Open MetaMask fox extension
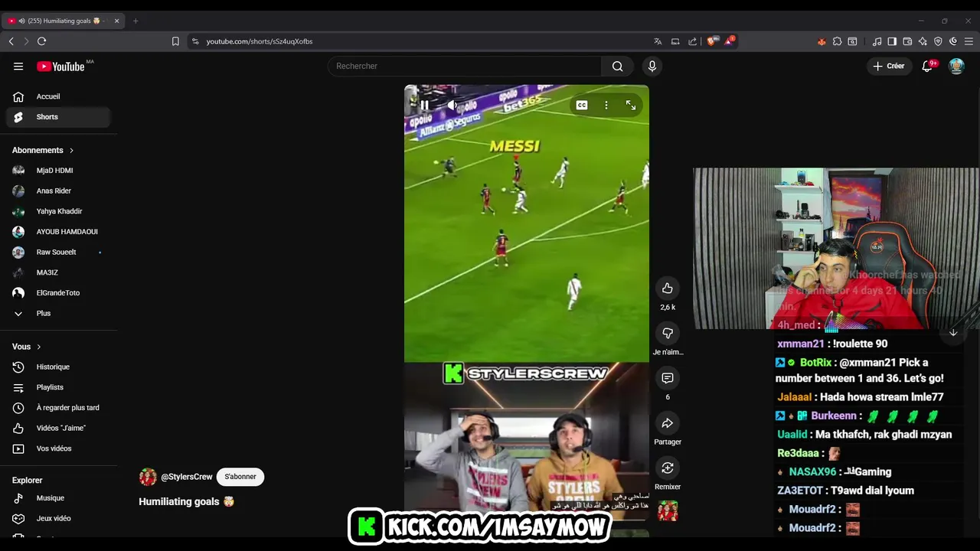This screenshot has width=980, height=551. 822,41
